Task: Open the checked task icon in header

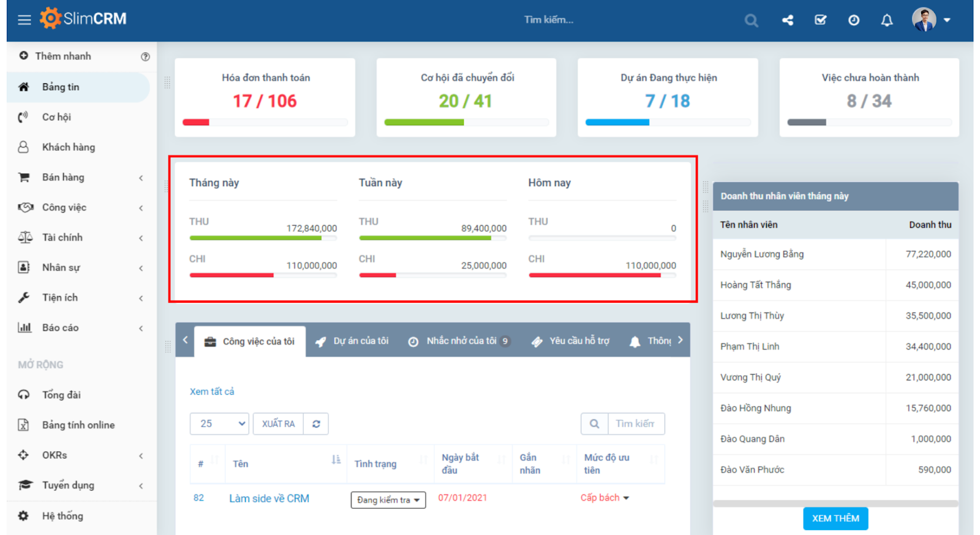Action: 821,20
